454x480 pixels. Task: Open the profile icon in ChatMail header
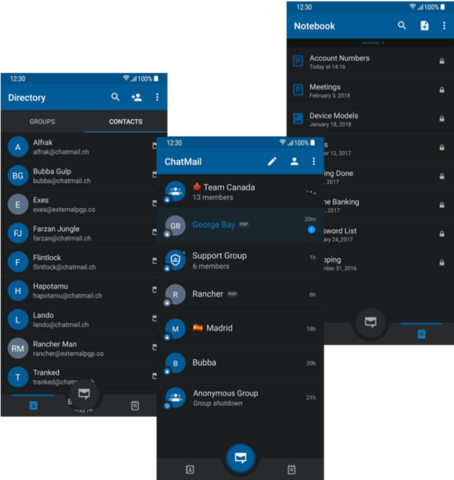point(294,161)
